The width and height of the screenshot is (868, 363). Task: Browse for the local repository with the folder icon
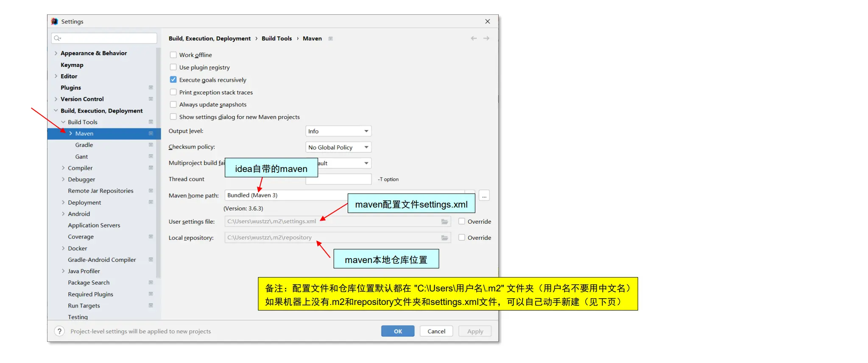click(444, 238)
